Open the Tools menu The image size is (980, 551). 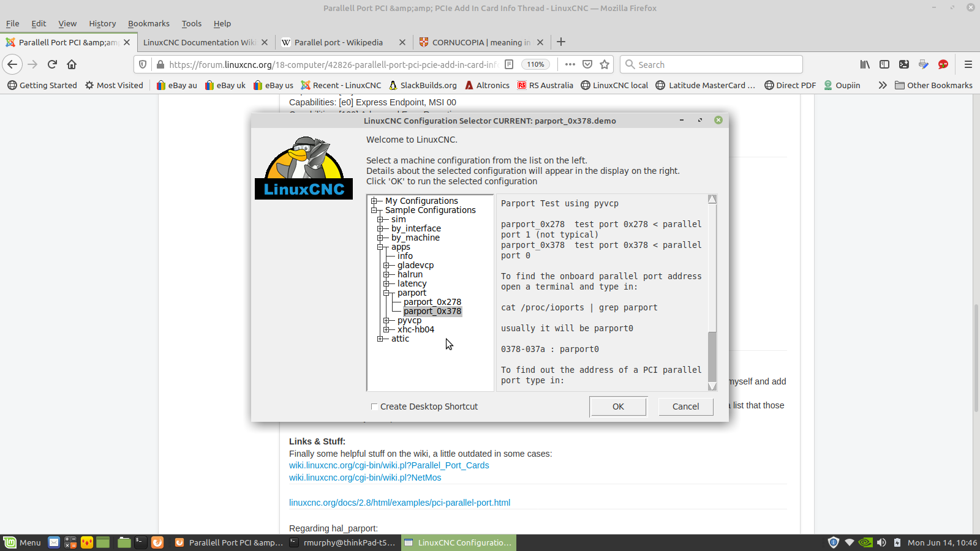point(192,23)
